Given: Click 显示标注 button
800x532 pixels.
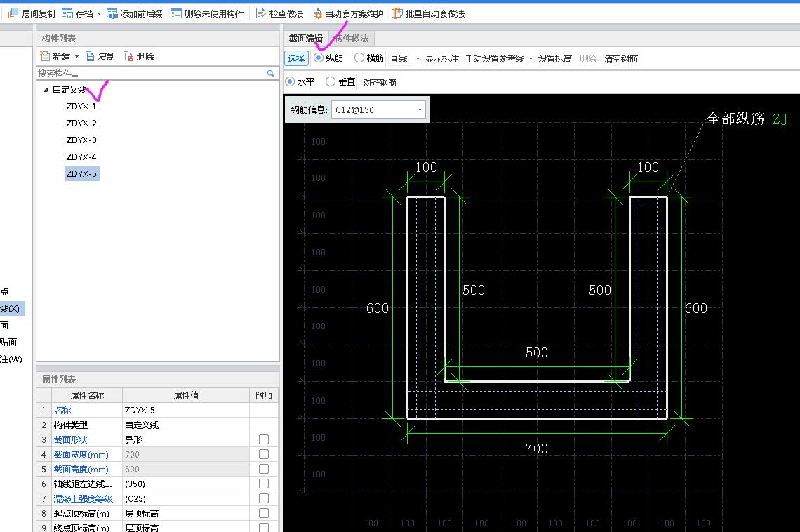Looking at the screenshot, I should pos(442,59).
